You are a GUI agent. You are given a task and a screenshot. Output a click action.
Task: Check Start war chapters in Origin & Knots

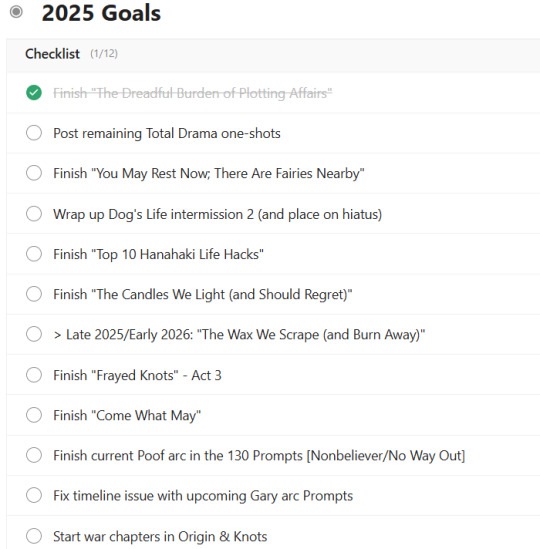click(x=34, y=536)
